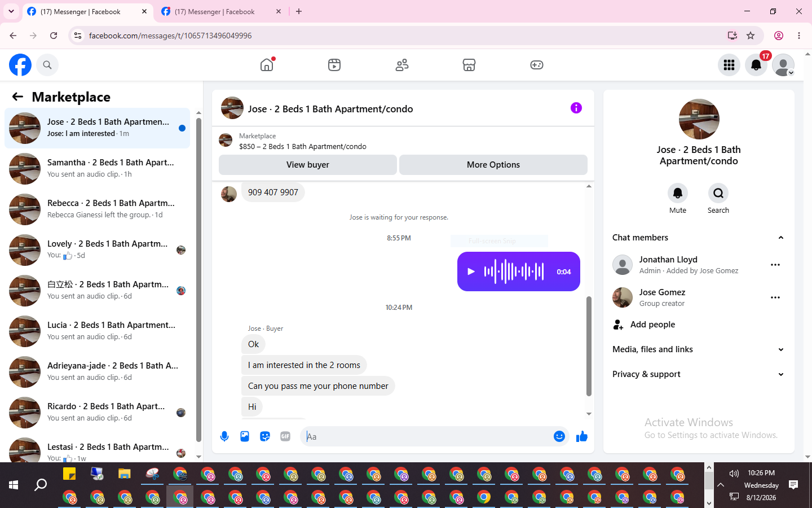The width and height of the screenshot is (812, 508).
Task: Go back using the Marketplace back arrow
Action: (x=17, y=97)
